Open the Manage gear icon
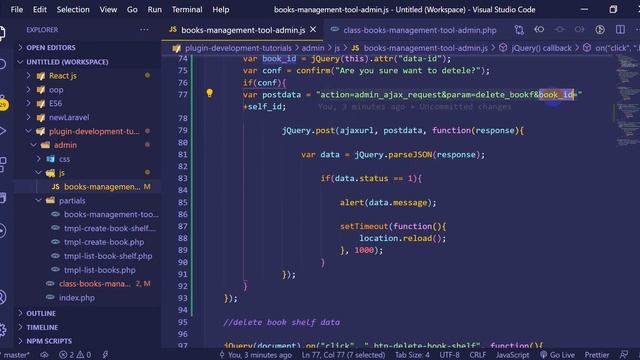Screen dimensions: 640x360 click(x=2, y=329)
